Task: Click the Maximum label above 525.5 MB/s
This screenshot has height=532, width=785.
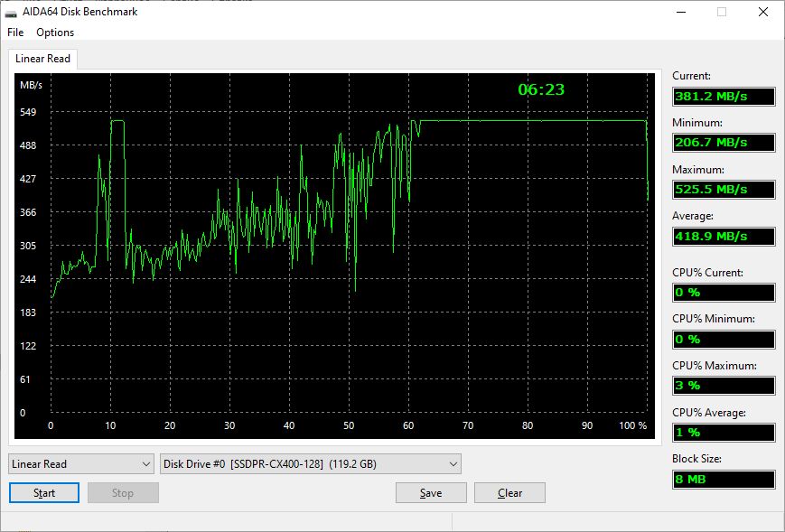Action: click(x=698, y=170)
